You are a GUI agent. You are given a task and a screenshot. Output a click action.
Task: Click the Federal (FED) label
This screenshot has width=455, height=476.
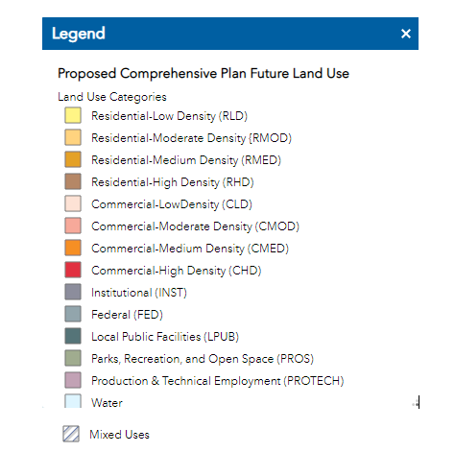coord(127,315)
